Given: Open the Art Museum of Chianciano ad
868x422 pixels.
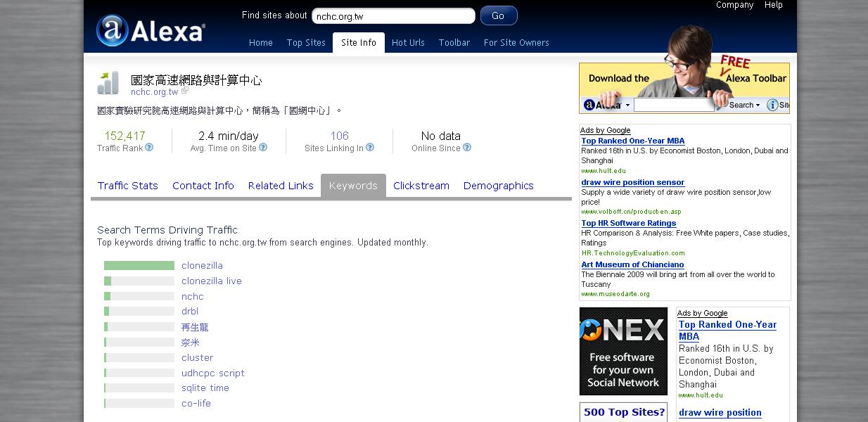Looking at the screenshot, I should point(632,265).
